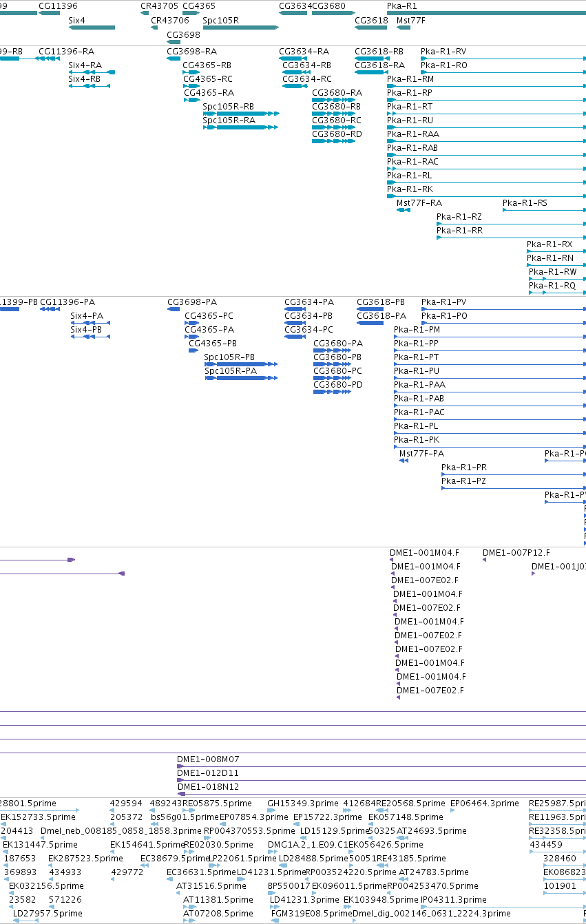586x924 pixels.
Task: Click the Mst77F gene glyph
Action: pyautogui.click(x=404, y=28)
